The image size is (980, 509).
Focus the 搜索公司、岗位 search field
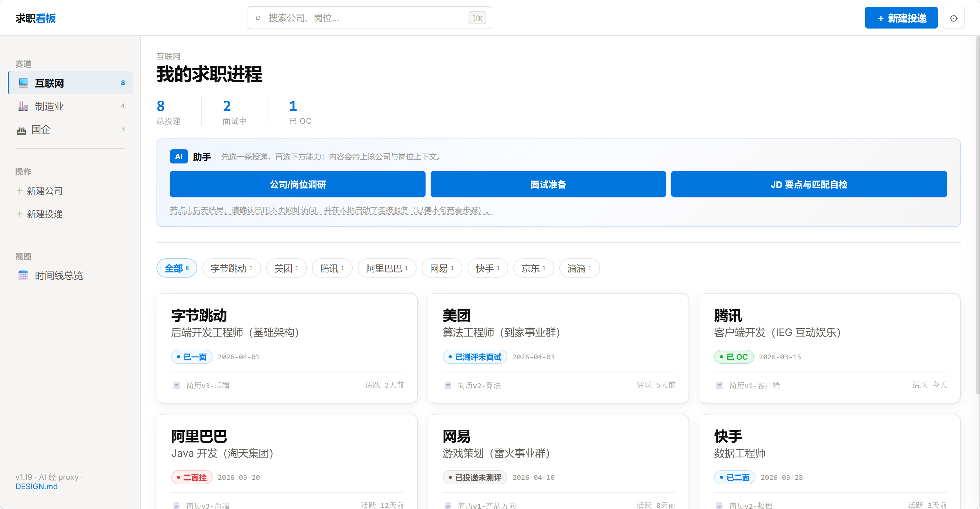(x=369, y=18)
